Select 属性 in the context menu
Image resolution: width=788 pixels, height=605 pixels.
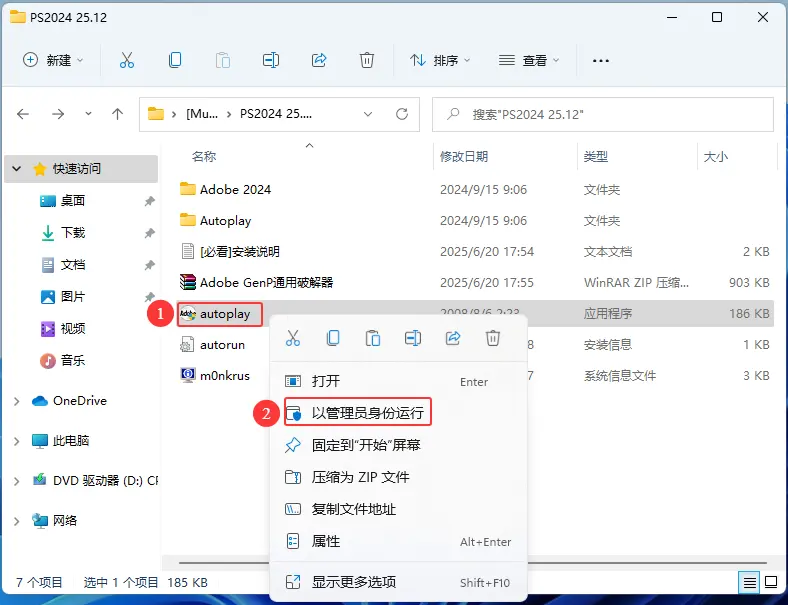tap(326, 541)
